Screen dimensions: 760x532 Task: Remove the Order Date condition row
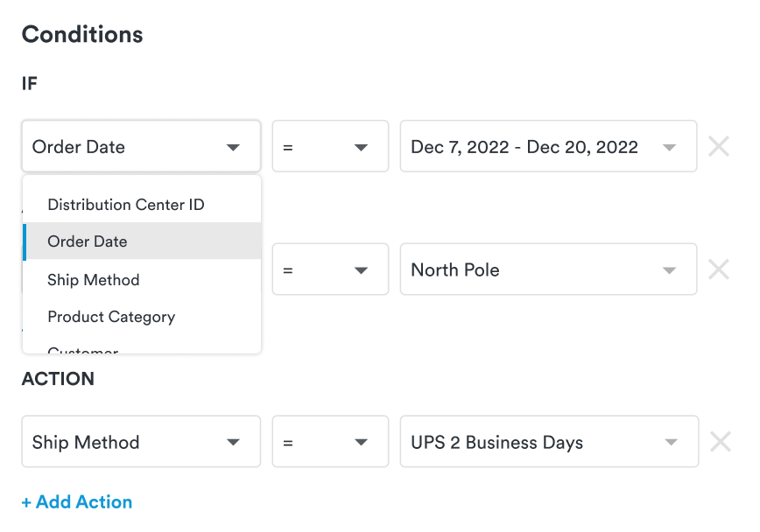coord(719,146)
